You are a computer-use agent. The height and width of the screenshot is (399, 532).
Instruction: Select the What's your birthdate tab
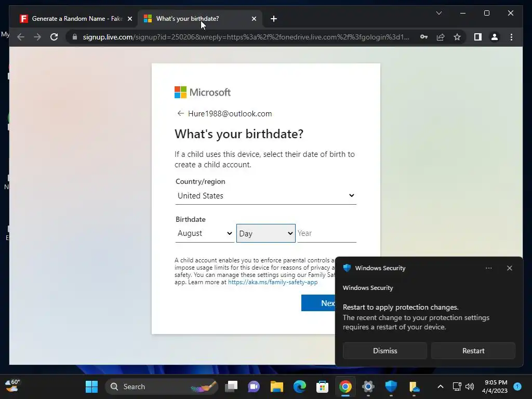[x=200, y=19]
